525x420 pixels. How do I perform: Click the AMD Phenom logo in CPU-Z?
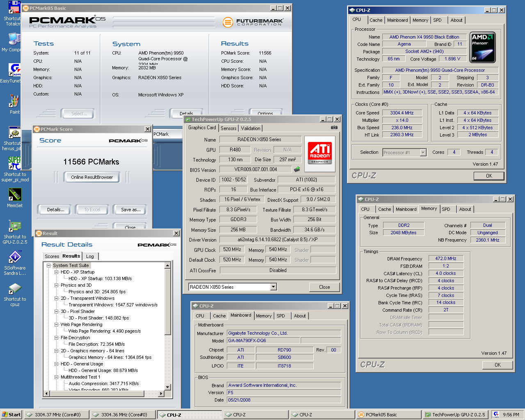[x=483, y=47]
